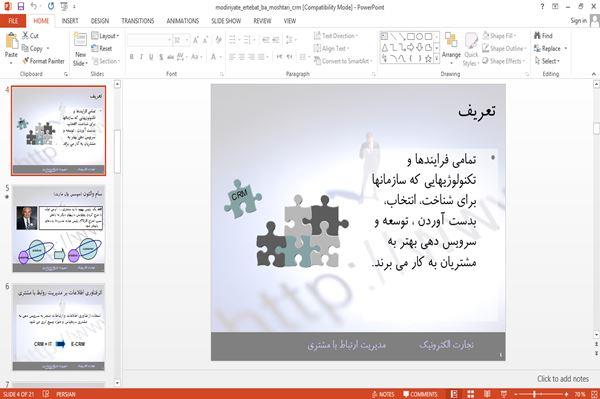Viewport: 600px width, 399px height.
Task: Click Convert to SmartArt button
Action: 342,61
